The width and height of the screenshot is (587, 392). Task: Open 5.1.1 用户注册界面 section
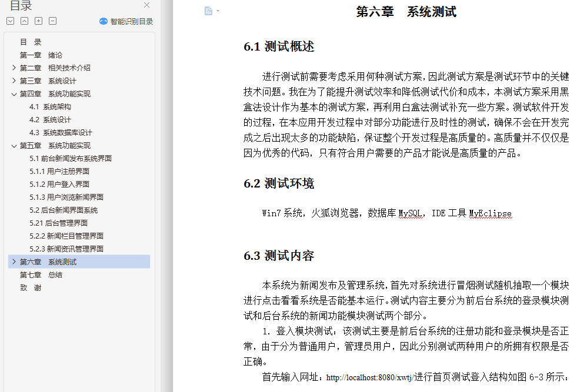[59, 171]
